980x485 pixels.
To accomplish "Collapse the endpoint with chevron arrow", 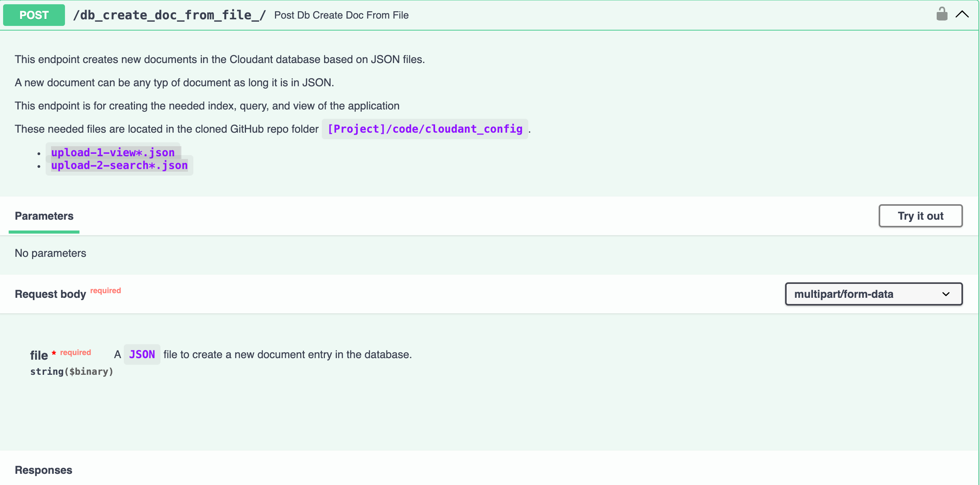I will (962, 15).
